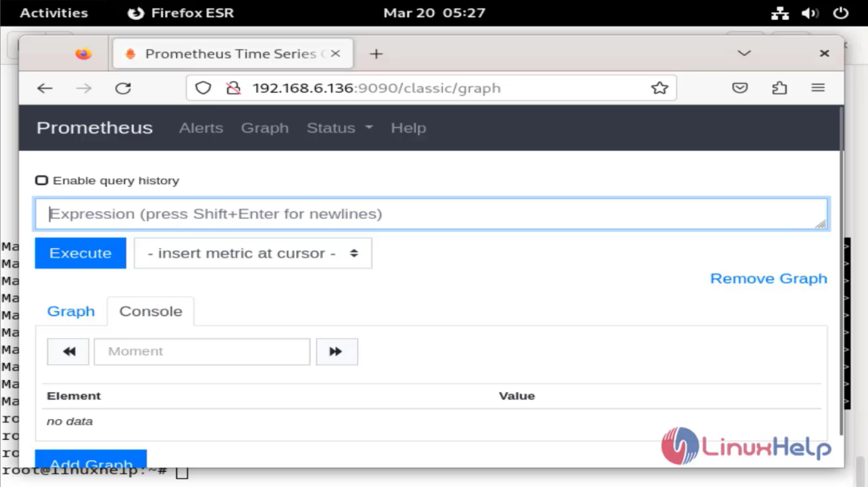Open the Activities overview

pyautogui.click(x=54, y=13)
